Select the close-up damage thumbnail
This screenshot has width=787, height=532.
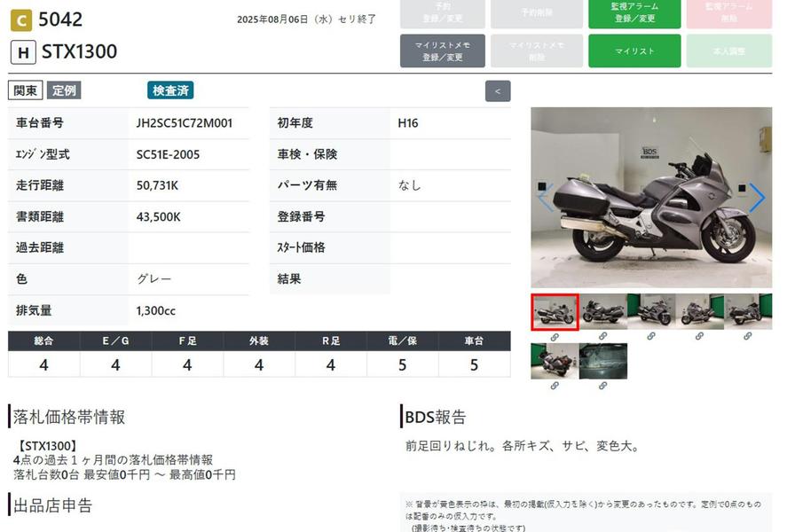(x=602, y=361)
